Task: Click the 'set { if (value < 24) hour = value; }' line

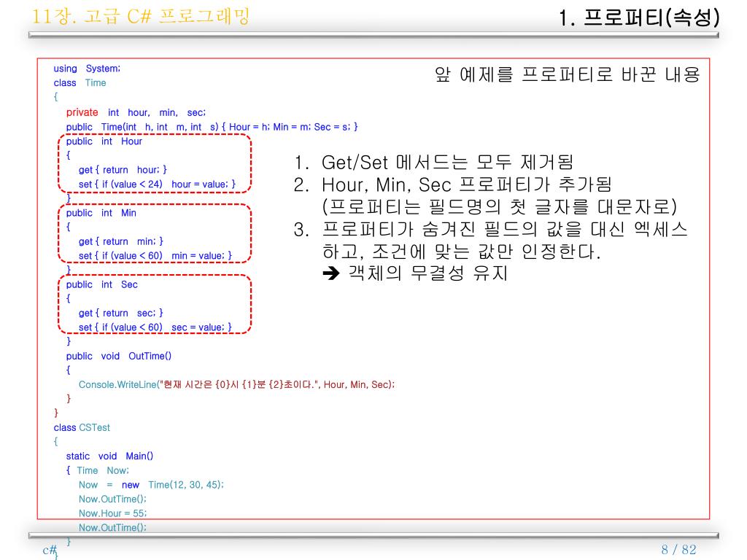Action: pos(158,184)
